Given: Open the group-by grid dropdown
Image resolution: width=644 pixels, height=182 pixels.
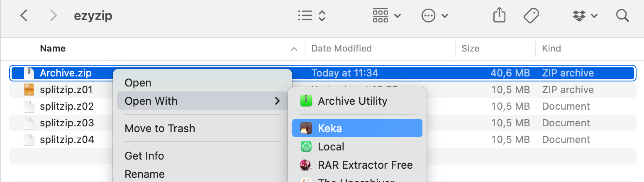Looking at the screenshot, I should pos(386,16).
